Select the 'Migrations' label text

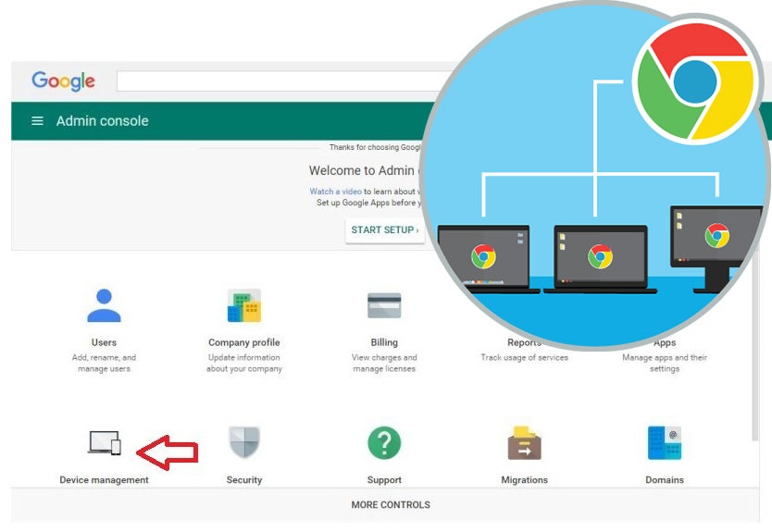[524, 480]
